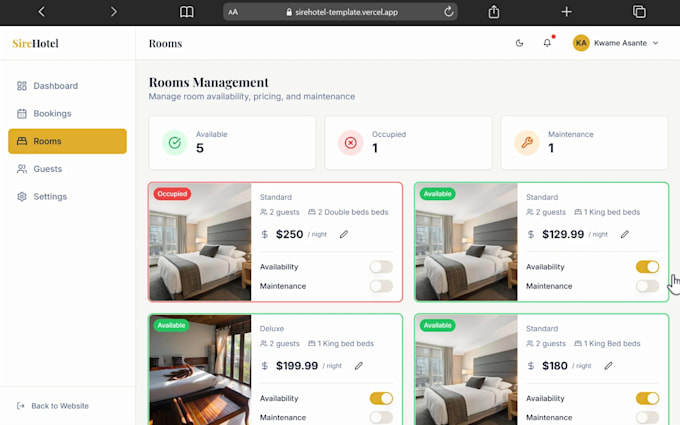Image resolution: width=680 pixels, height=425 pixels.
Task: Toggle Availability on the $250 room
Action: click(381, 267)
